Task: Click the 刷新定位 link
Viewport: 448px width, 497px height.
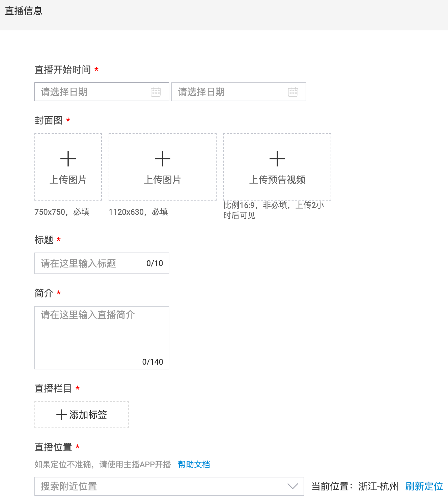Action: (x=424, y=486)
